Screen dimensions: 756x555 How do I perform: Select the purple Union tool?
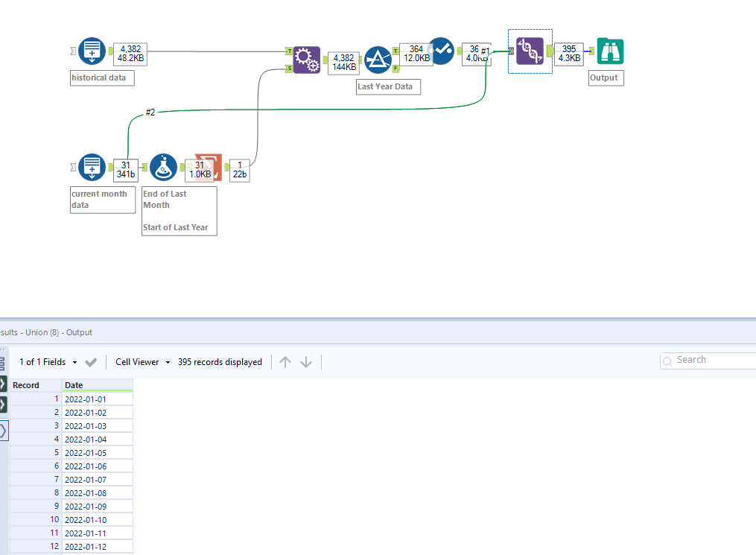click(530, 51)
